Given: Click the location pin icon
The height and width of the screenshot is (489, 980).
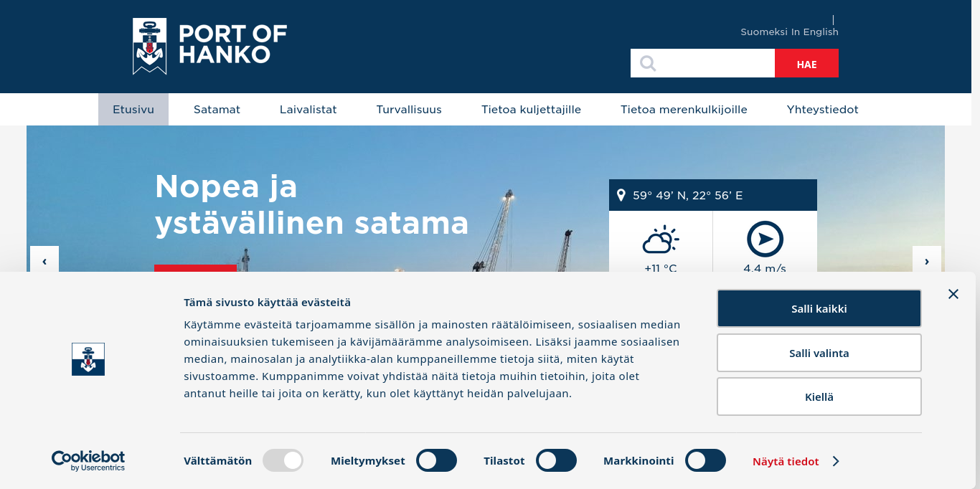Looking at the screenshot, I should (621, 195).
